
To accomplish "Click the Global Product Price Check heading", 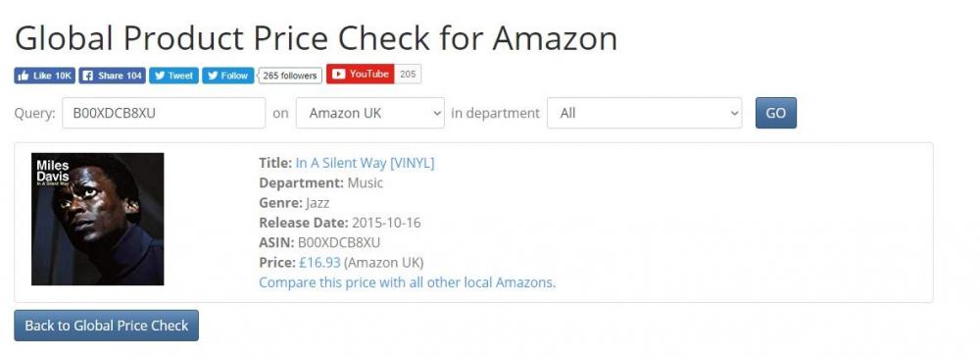I will click(x=316, y=38).
